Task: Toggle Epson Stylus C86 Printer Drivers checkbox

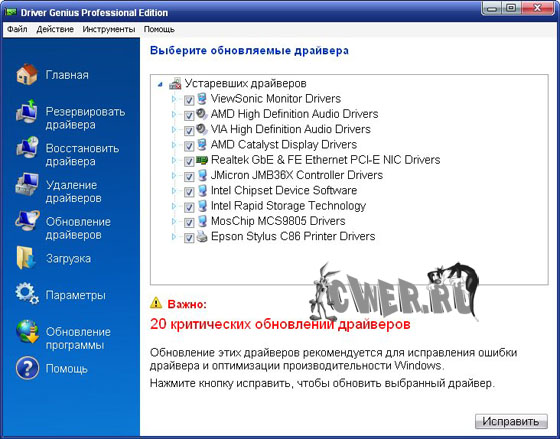Action: pos(189,238)
